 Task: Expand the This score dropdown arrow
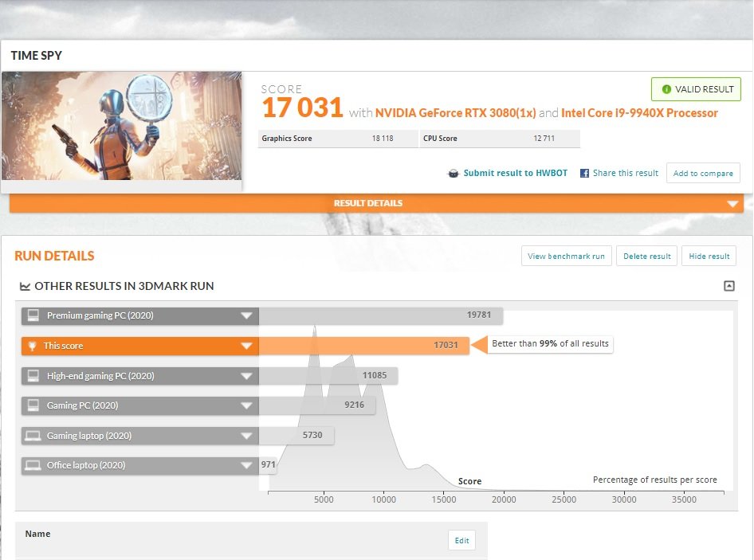click(x=246, y=346)
